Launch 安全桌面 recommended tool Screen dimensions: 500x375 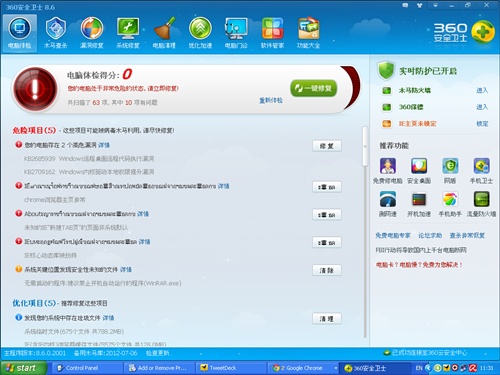tap(419, 166)
